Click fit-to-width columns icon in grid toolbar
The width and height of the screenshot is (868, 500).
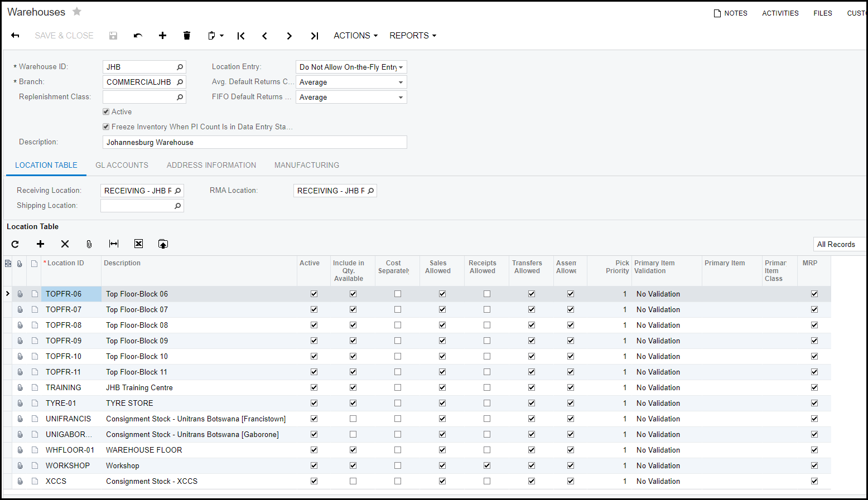tap(114, 244)
